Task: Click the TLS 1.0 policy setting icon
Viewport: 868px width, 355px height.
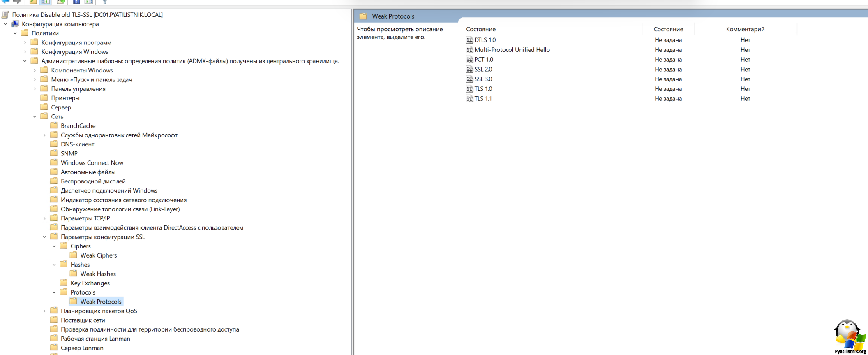Action: [x=469, y=89]
